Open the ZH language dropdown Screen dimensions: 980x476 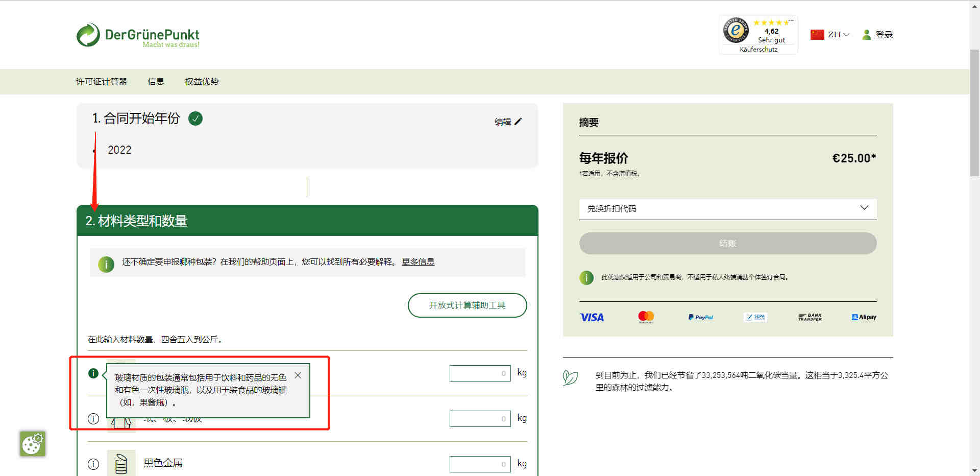[x=838, y=35]
